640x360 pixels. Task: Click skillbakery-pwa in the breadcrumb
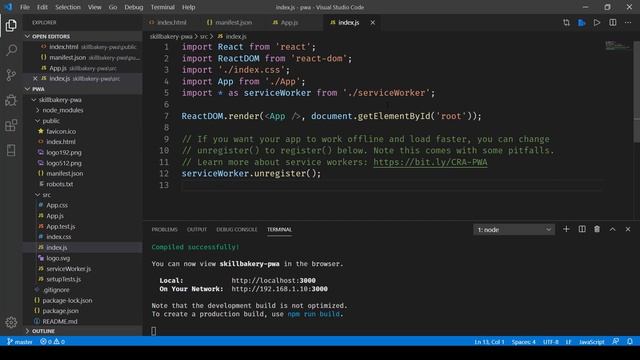pyautogui.click(x=171, y=36)
